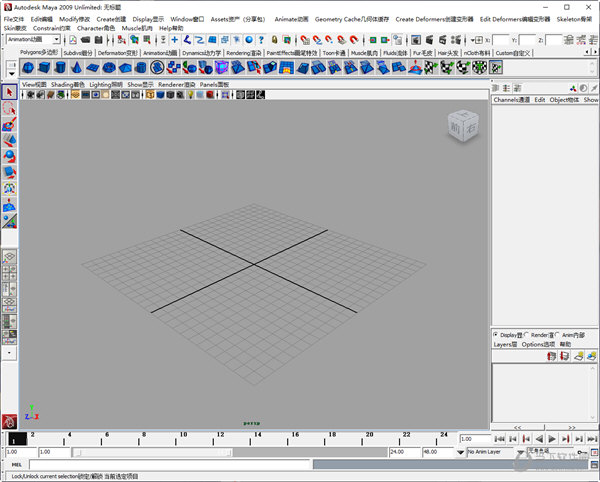Open the Create menu
This screenshot has width=600, height=482.
(111, 19)
